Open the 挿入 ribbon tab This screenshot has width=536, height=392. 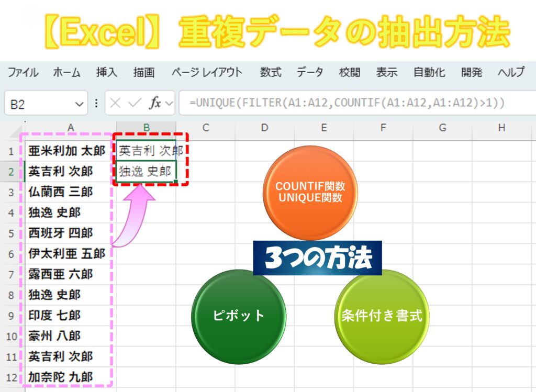pos(107,72)
